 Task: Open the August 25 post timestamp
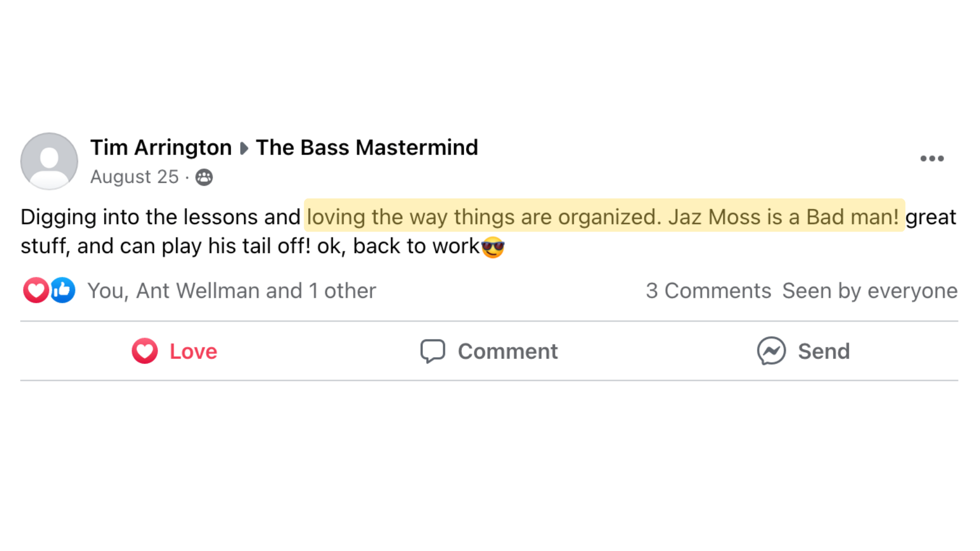[x=134, y=177]
